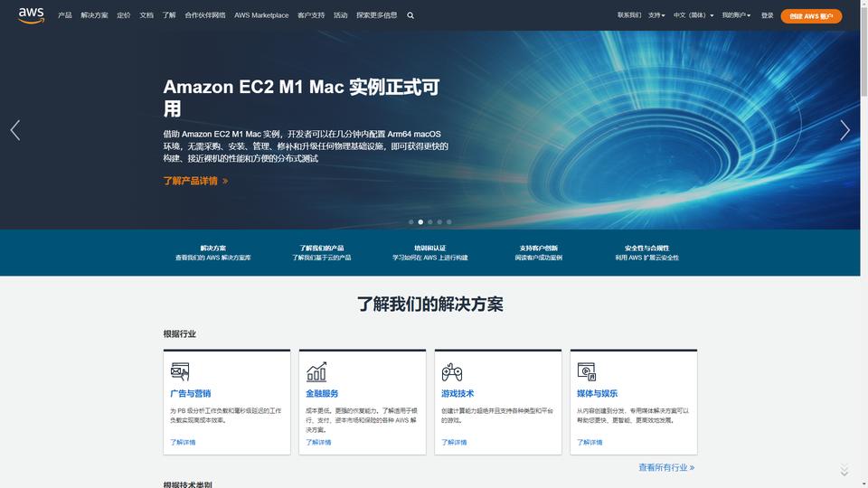
Task: Select the fourth carousel dot
Action: pos(439,222)
